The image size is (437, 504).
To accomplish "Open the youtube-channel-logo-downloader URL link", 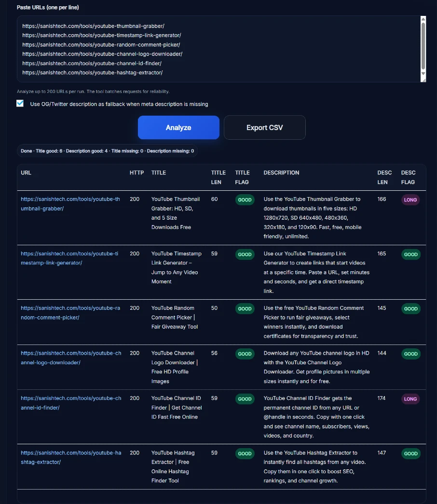I will coord(71,358).
